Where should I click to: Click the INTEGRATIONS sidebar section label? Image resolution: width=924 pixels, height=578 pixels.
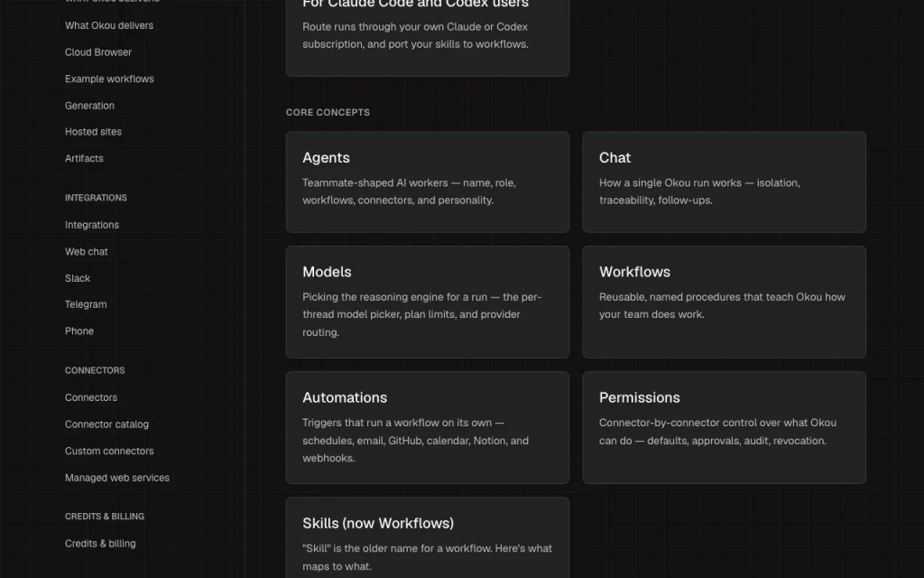96,198
